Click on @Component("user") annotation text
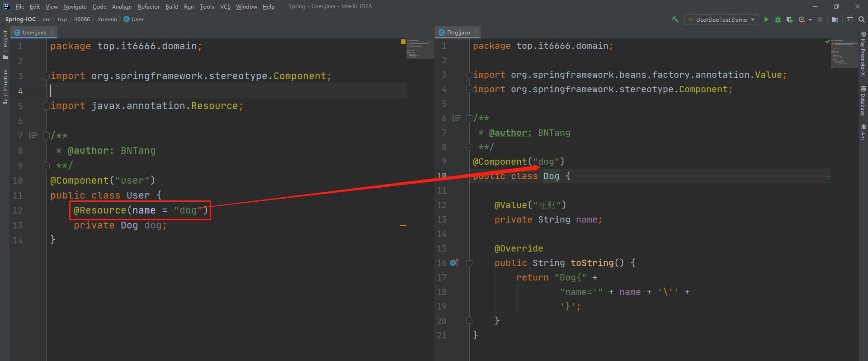This screenshot has width=868, height=361. 103,180
